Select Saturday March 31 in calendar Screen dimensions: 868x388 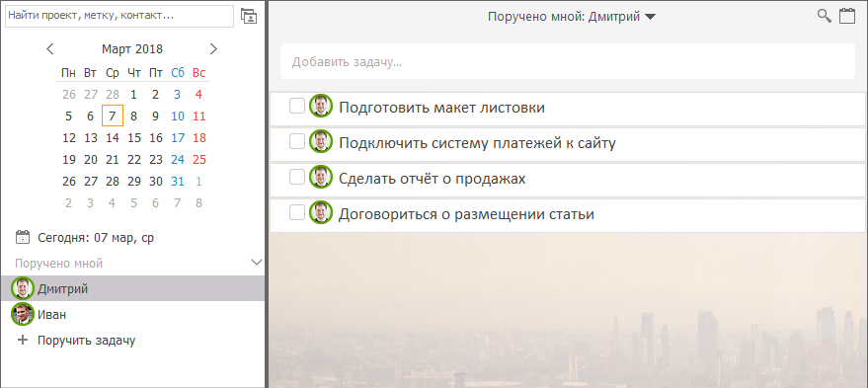tap(177, 182)
